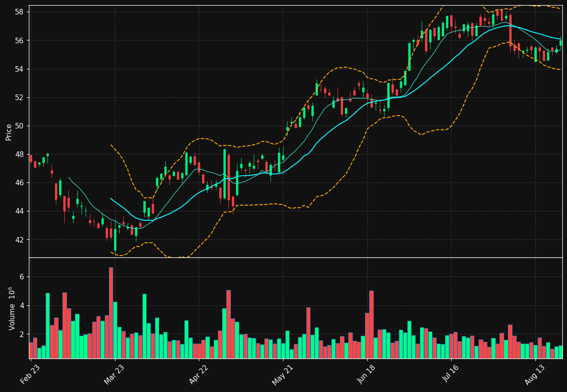
Task: Pick the Jul 16 date label
Action: [451, 373]
